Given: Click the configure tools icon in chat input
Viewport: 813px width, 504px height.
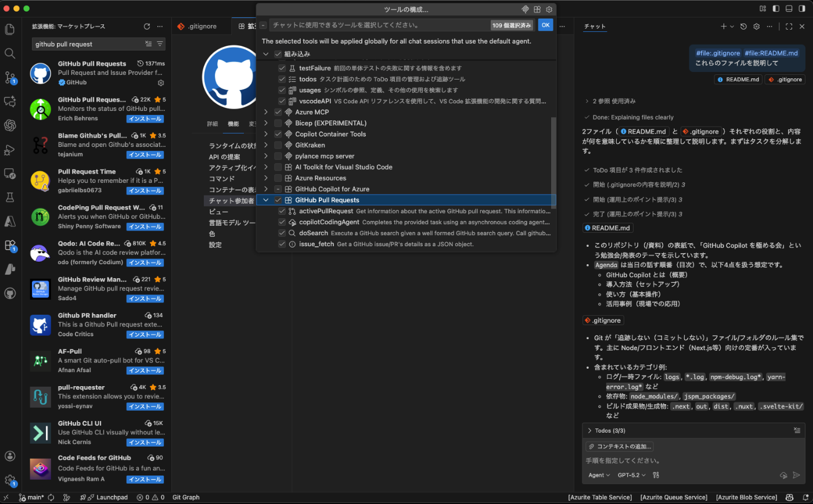Looking at the screenshot, I should click(656, 475).
